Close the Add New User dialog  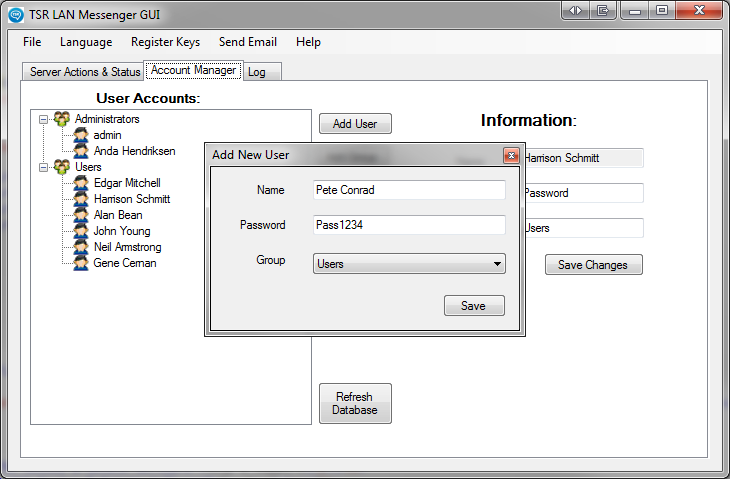click(510, 155)
